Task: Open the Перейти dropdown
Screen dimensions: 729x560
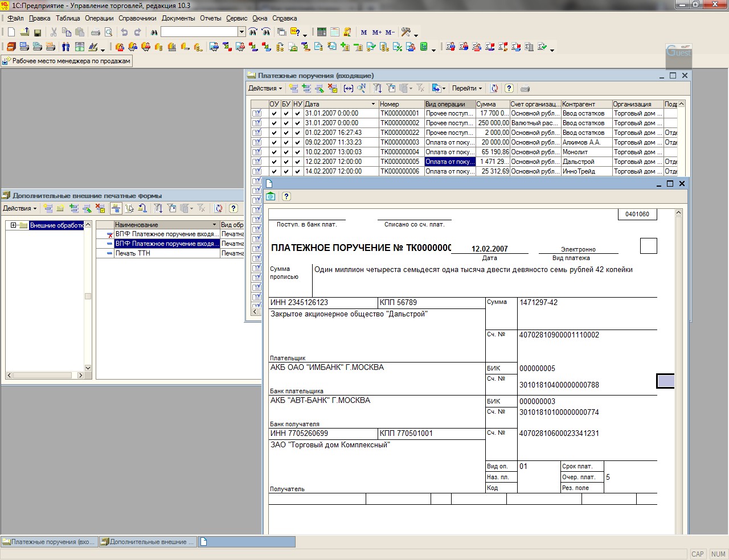Action: (x=466, y=88)
